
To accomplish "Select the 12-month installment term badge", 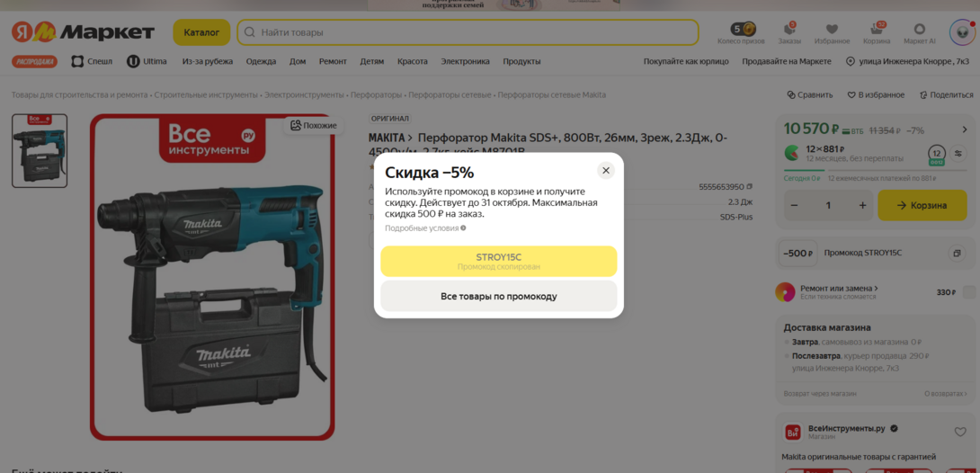I will click(x=936, y=154).
